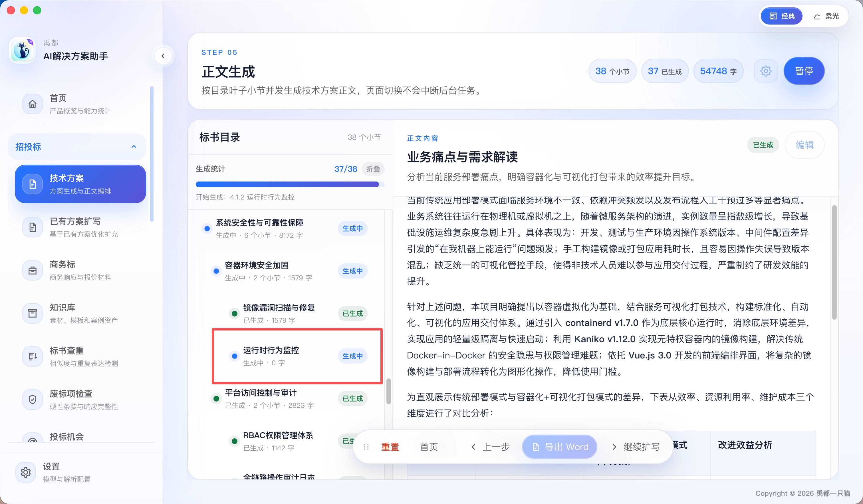Collapse the 招投标 menu group

tap(77, 146)
